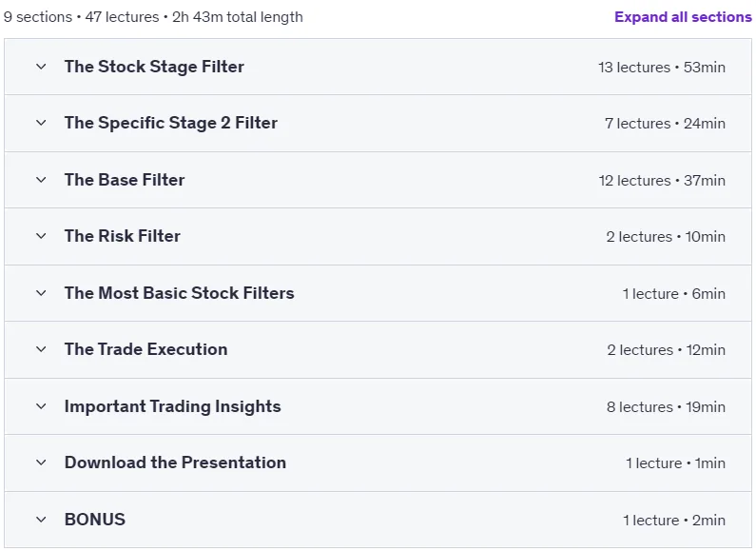Click The Trade Execution section title
This screenshot has width=756, height=551.
146,349
